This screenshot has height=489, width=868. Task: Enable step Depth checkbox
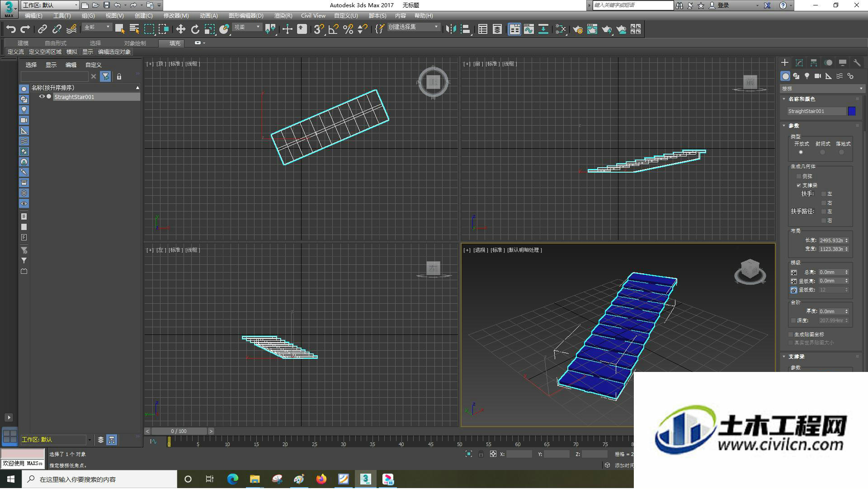point(793,320)
